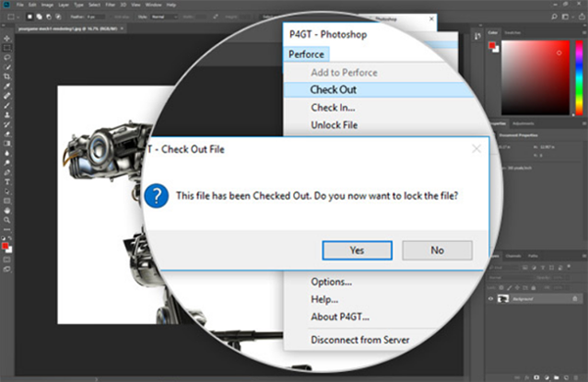
Task: Select the Clone Stamp tool
Action: (7, 115)
